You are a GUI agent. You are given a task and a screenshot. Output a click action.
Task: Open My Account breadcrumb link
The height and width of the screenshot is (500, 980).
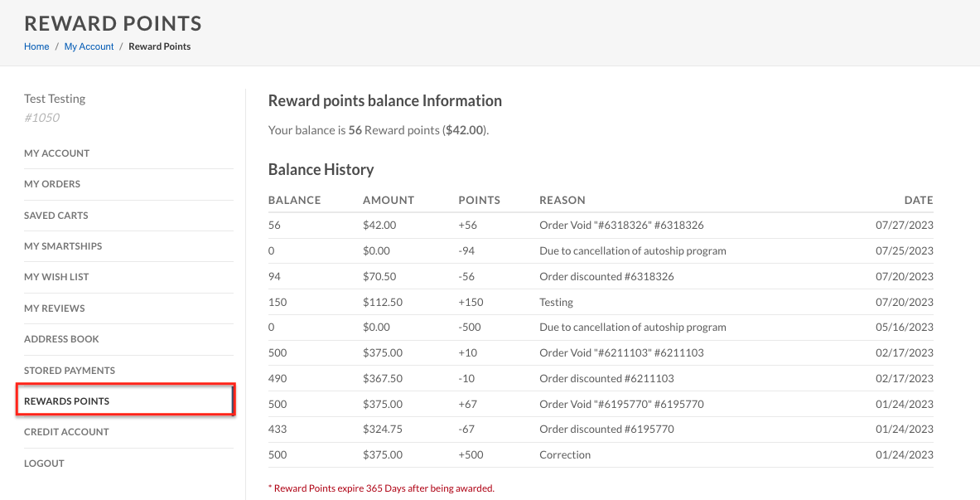pyautogui.click(x=89, y=46)
